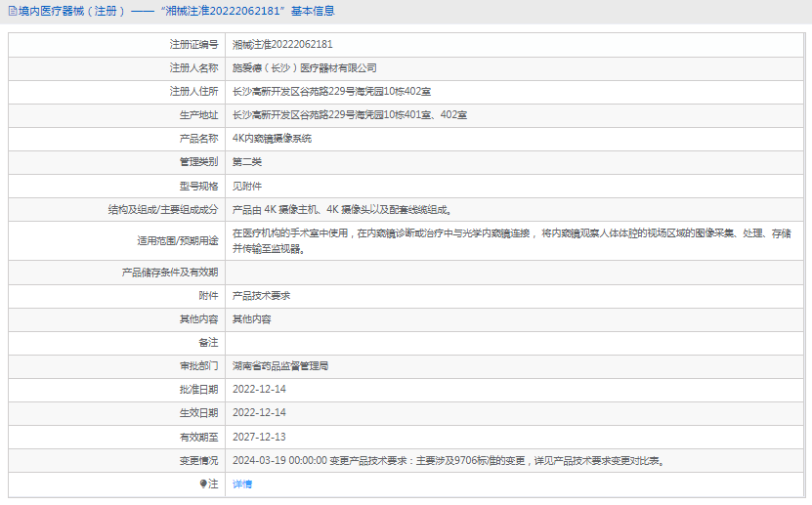This screenshot has width=812, height=505.
Task: Select the production address with 401室、402室
Action: pos(350,115)
